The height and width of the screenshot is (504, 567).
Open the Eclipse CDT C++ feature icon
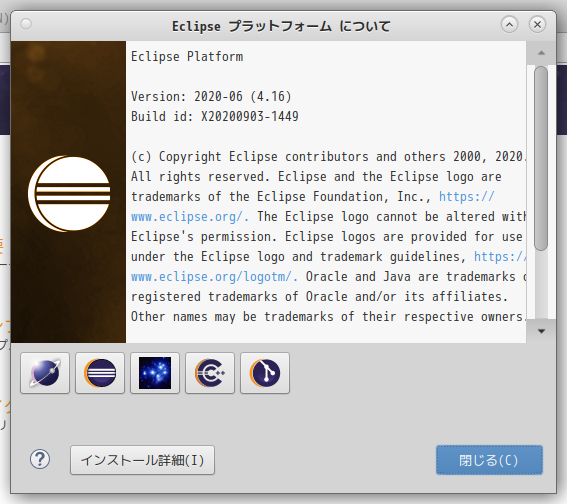pyautogui.click(x=210, y=373)
